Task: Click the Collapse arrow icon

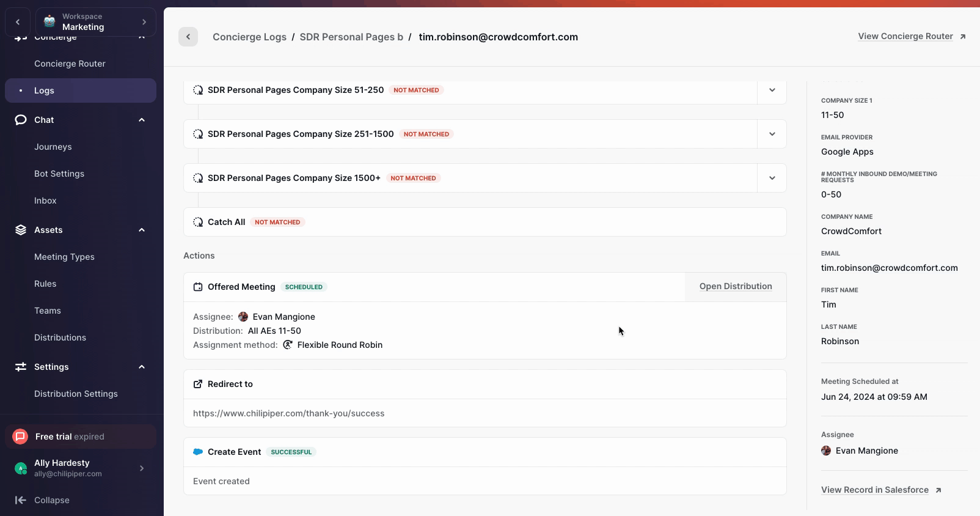Action: click(x=21, y=500)
